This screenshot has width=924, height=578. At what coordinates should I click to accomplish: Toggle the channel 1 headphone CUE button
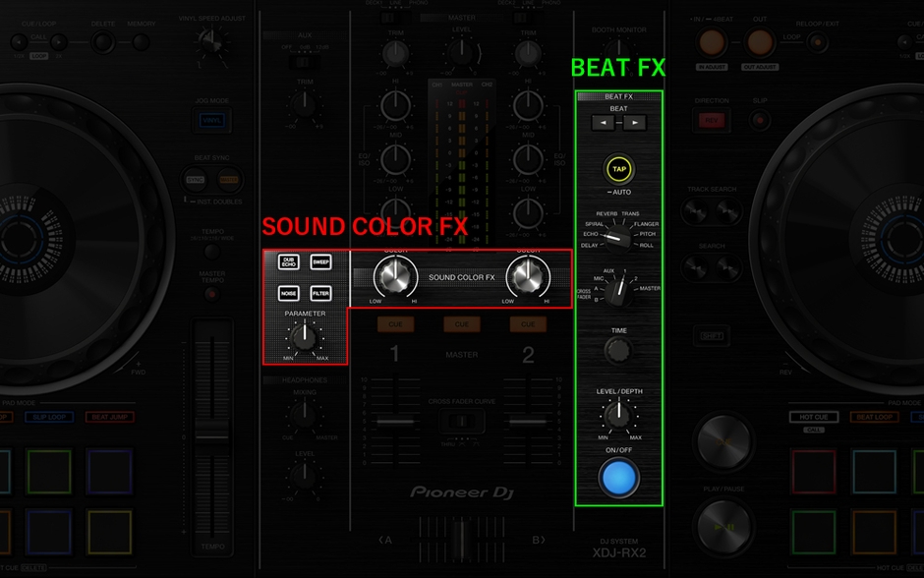coord(395,323)
